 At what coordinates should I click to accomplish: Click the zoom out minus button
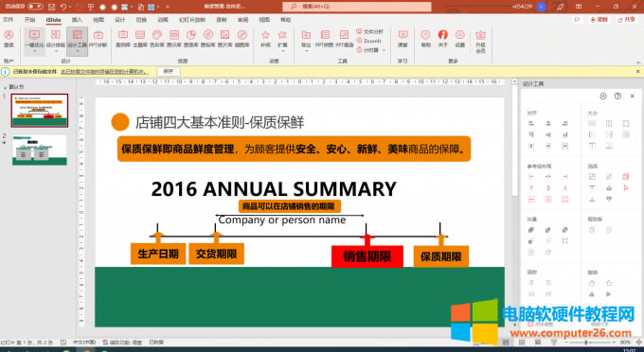566,342
